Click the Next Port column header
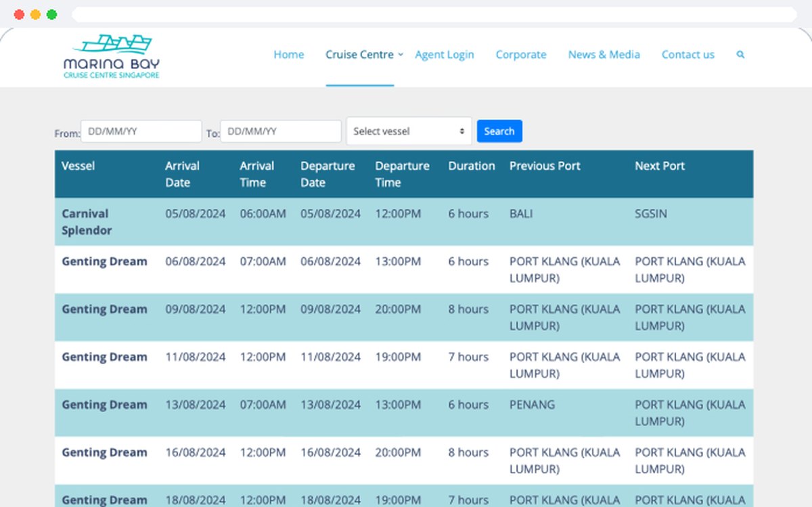This screenshot has width=812, height=507. coord(660,166)
